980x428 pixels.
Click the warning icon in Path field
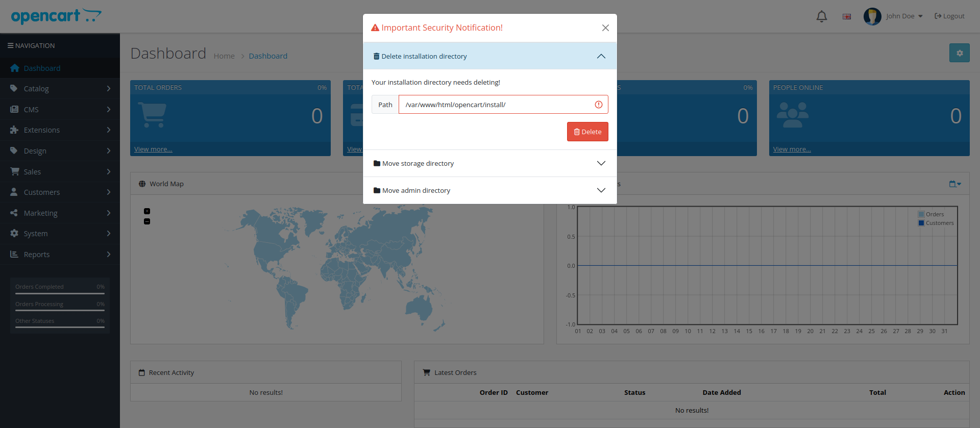(599, 105)
